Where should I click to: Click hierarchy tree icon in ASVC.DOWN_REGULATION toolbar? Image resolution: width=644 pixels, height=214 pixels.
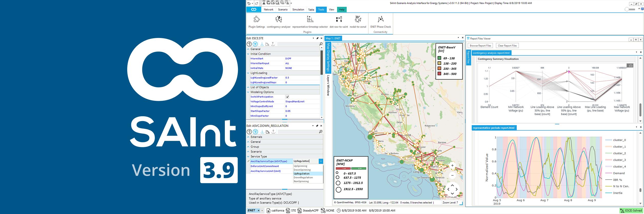point(268,132)
